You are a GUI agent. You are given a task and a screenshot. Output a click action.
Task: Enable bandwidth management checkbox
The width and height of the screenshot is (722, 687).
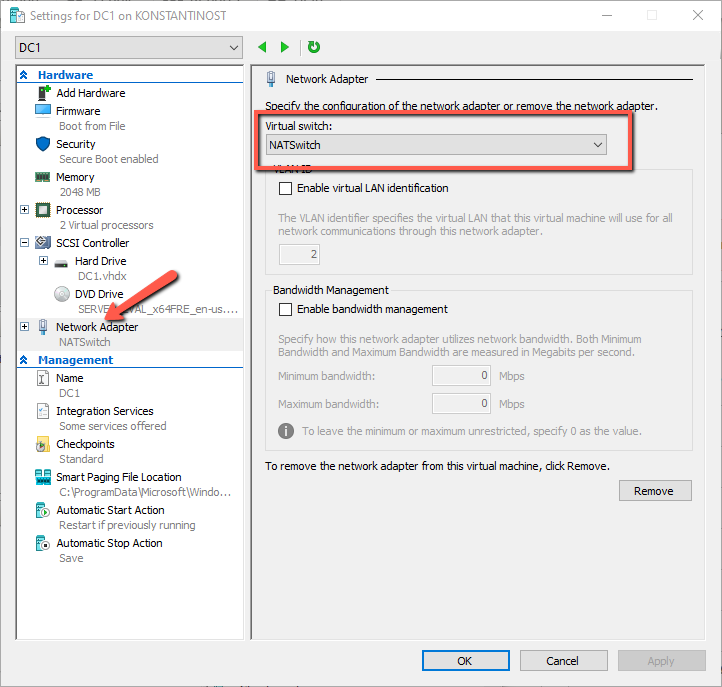(285, 309)
